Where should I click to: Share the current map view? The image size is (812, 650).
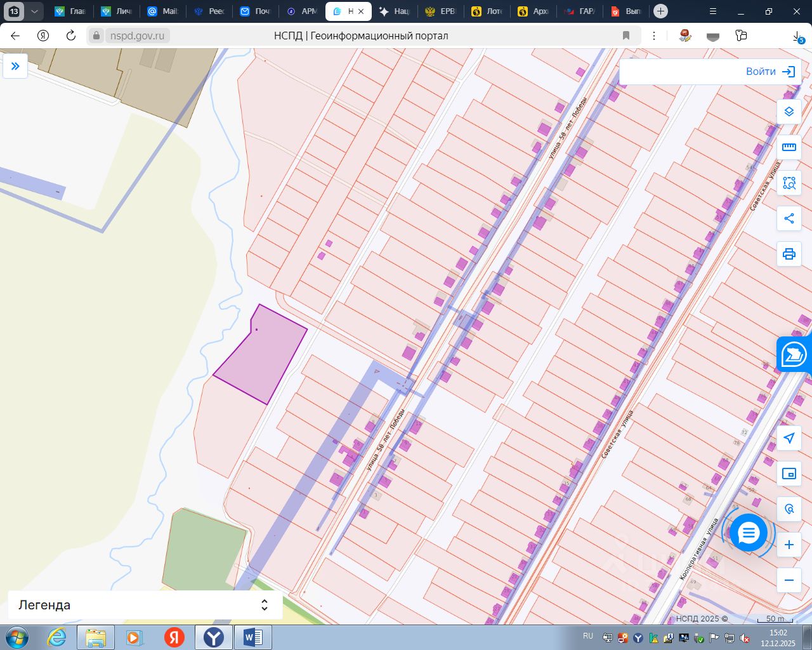(789, 218)
